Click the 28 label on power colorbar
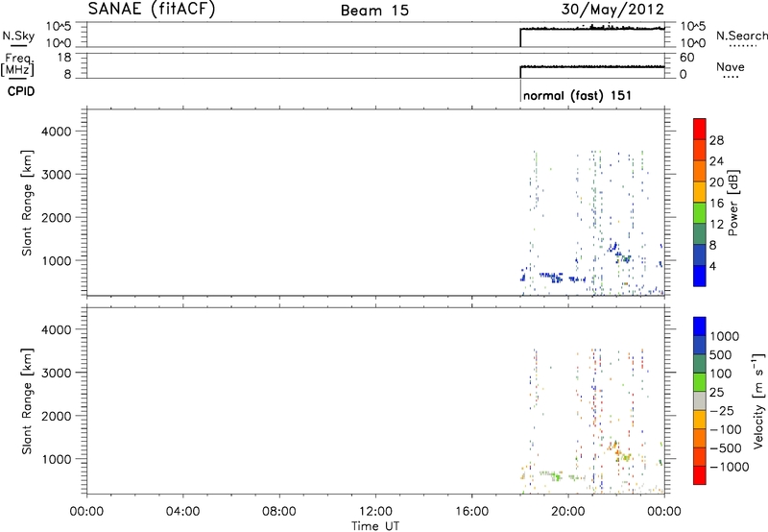The height and width of the screenshot is (532, 768). [x=716, y=140]
